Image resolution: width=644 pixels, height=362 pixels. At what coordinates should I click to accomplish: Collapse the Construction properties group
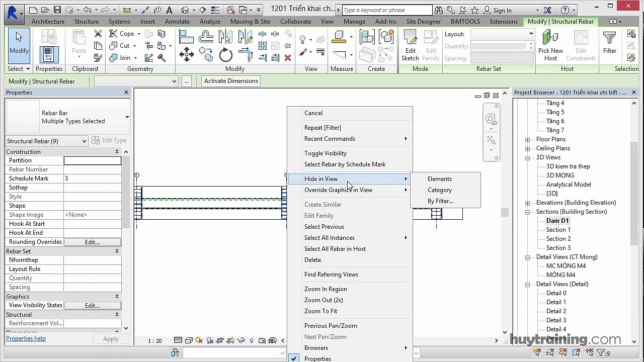(117, 152)
